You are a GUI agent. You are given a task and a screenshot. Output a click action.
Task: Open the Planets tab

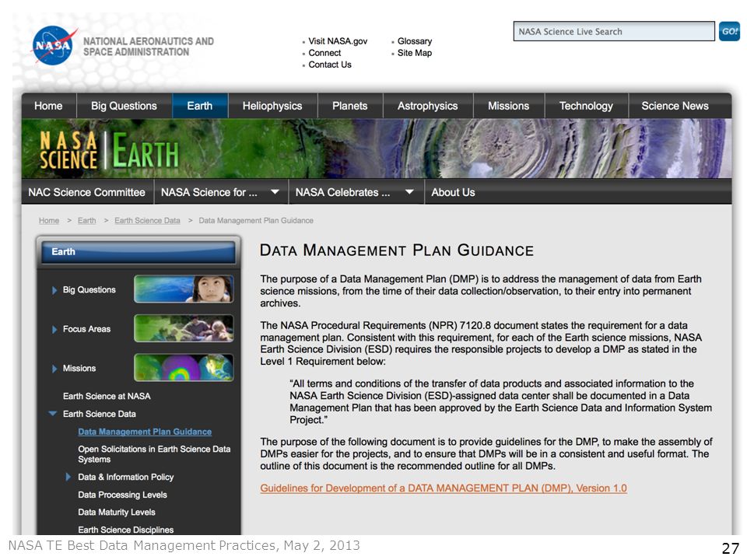click(349, 106)
